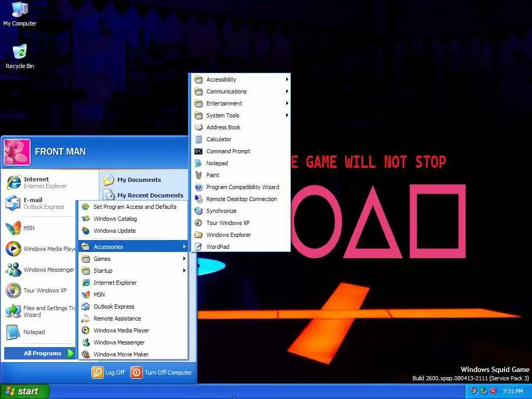
Task: Open My Computer desktop icon
Action: pyautogui.click(x=20, y=14)
